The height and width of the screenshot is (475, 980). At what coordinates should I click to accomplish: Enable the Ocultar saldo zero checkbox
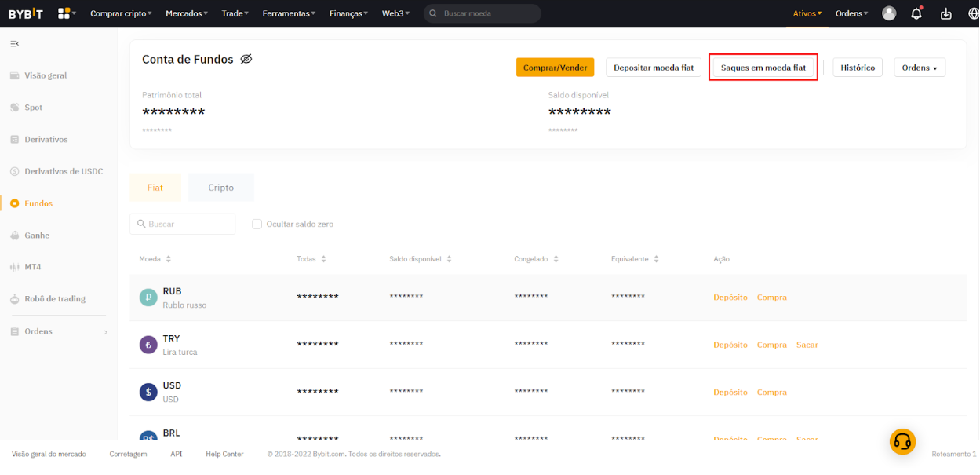point(257,224)
